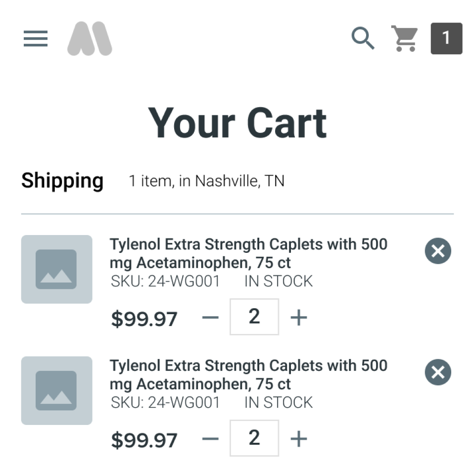Increase quantity of the second cart item

(299, 439)
